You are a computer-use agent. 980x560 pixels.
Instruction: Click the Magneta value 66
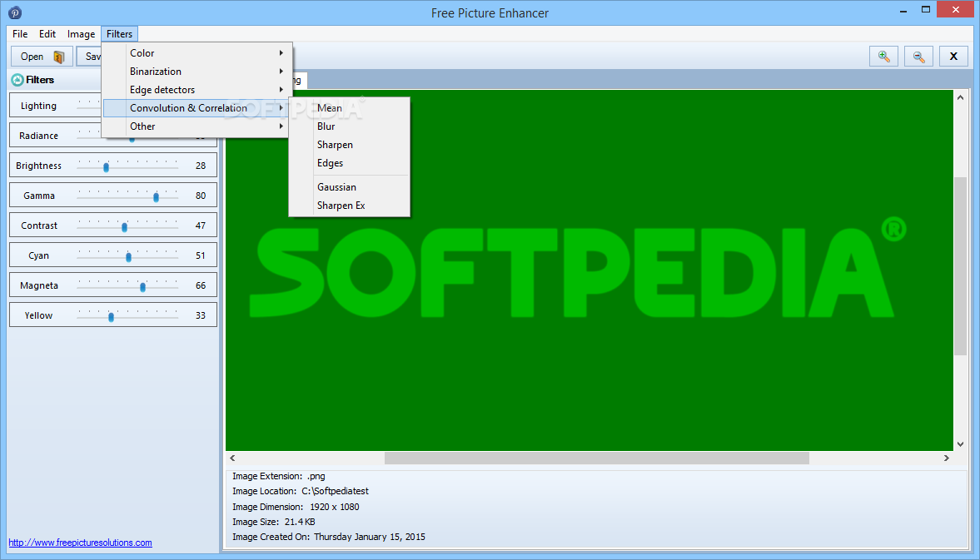pos(201,285)
